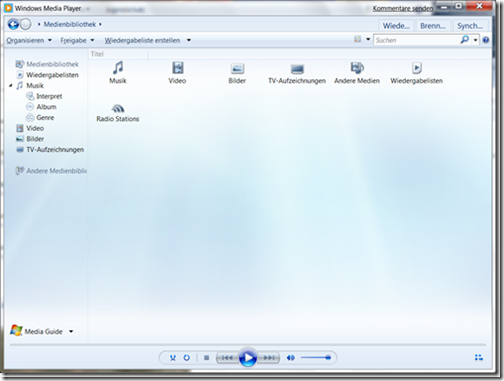Skip to previous track
The width and height of the screenshot is (504, 381).
tap(227, 358)
